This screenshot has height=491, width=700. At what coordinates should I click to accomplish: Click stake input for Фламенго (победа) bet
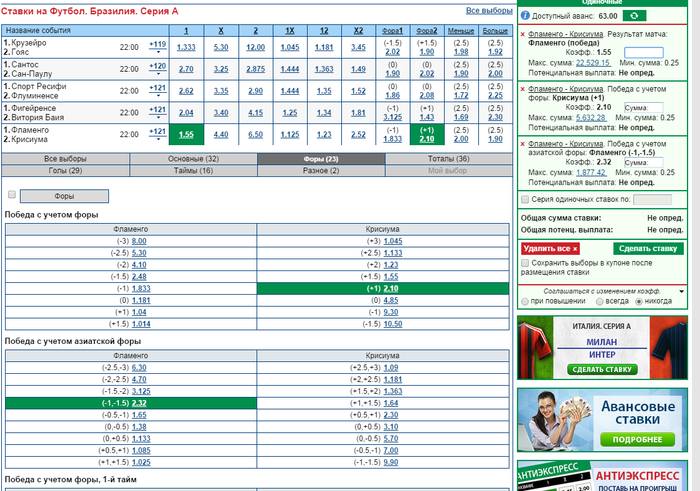pyautogui.click(x=643, y=53)
